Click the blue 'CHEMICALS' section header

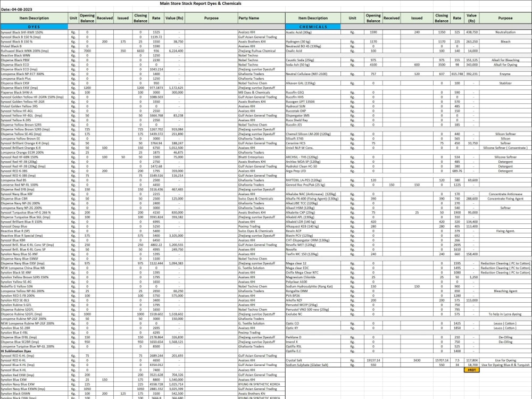click(x=313, y=27)
